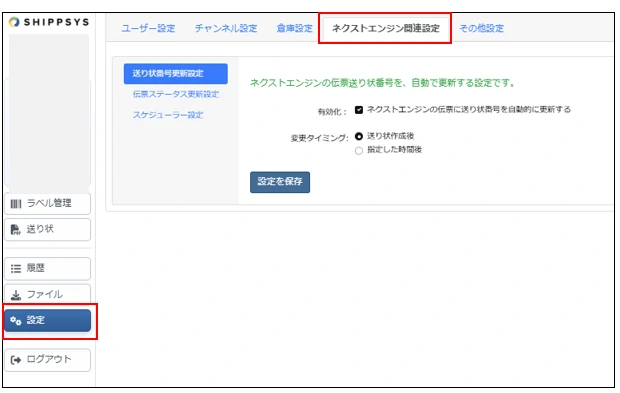This screenshot has height=393, width=620.
Task: Click the gears icon beside 設定
Action: [16, 321]
